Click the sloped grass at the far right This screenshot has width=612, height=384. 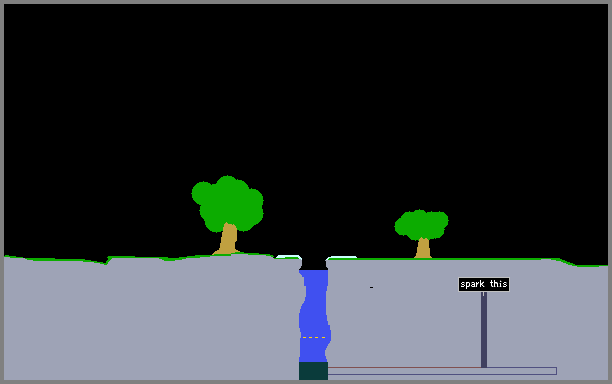[567, 262]
